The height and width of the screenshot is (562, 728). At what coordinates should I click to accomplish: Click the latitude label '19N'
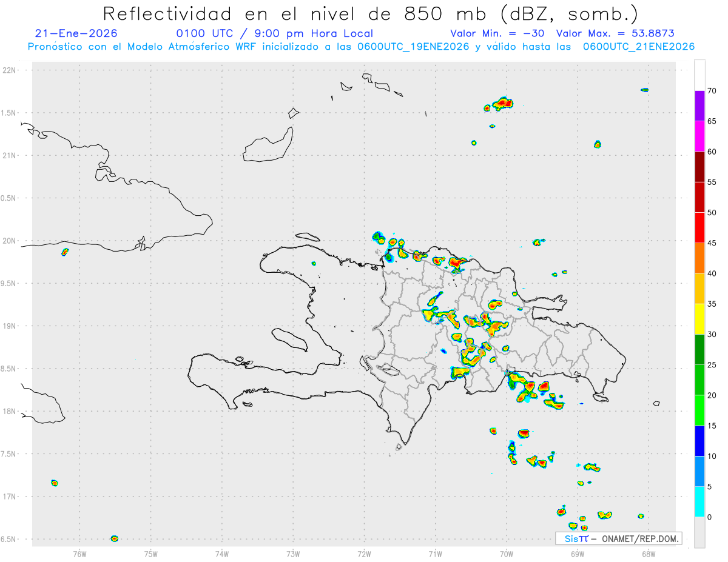(x=10, y=326)
